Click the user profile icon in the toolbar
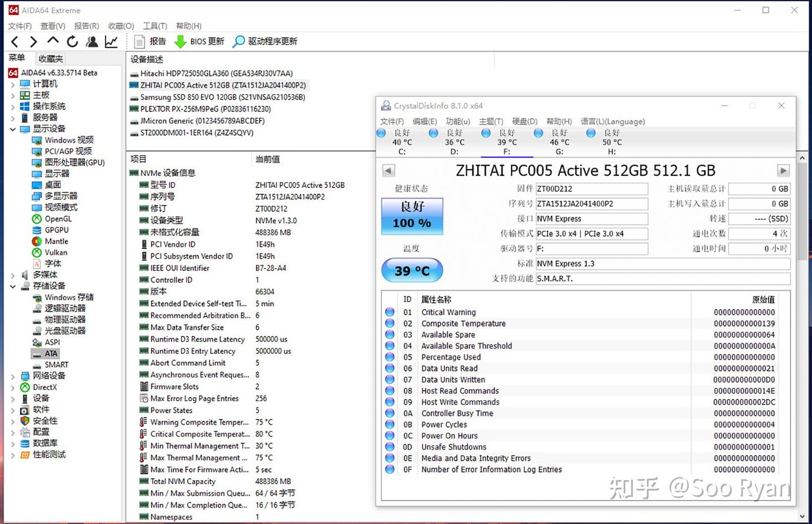This screenshot has height=524, width=812. [92, 41]
